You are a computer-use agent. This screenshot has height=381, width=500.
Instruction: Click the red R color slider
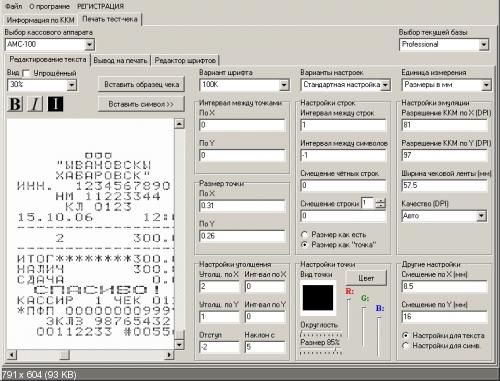tap(349, 318)
